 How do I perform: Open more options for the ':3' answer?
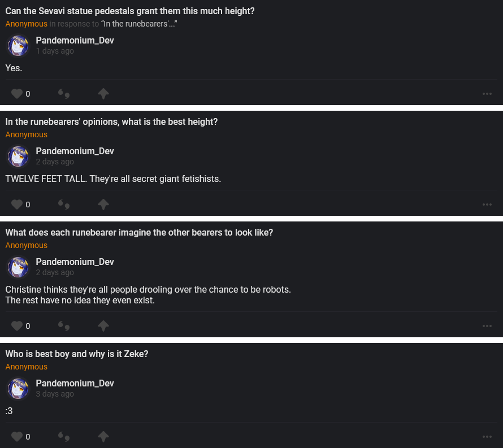point(487,437)
